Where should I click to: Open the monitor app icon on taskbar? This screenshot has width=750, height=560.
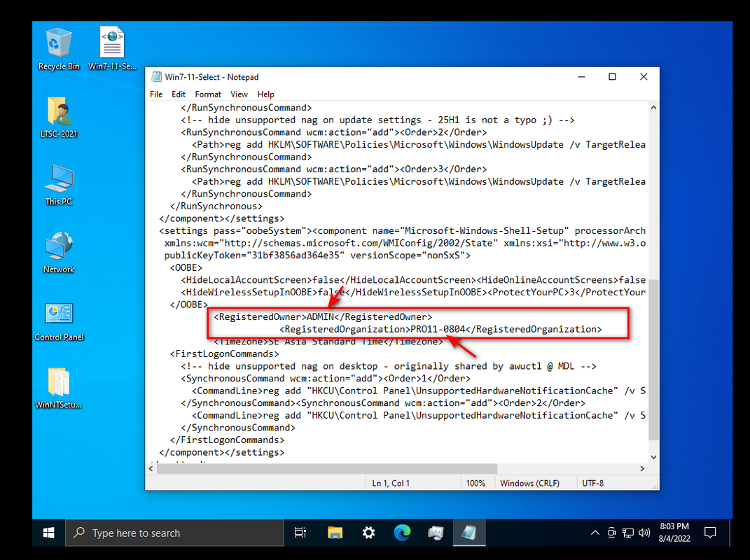tap(436, 533)
